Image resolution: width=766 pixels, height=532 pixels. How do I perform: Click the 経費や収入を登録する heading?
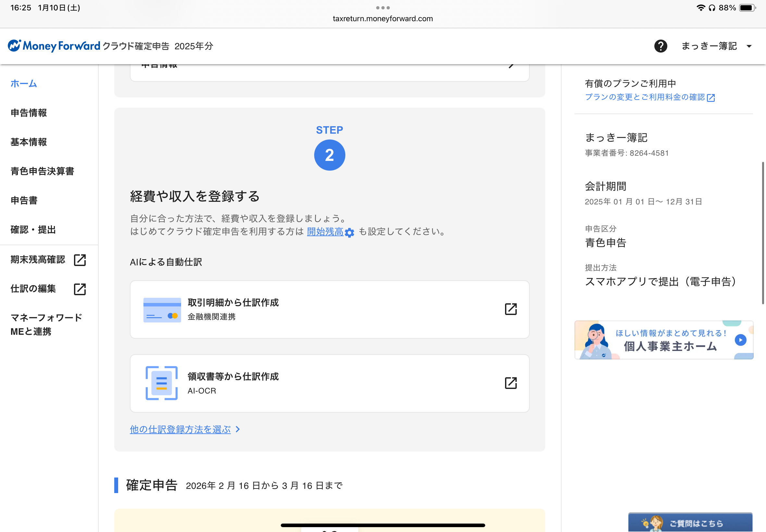[195, 196]
